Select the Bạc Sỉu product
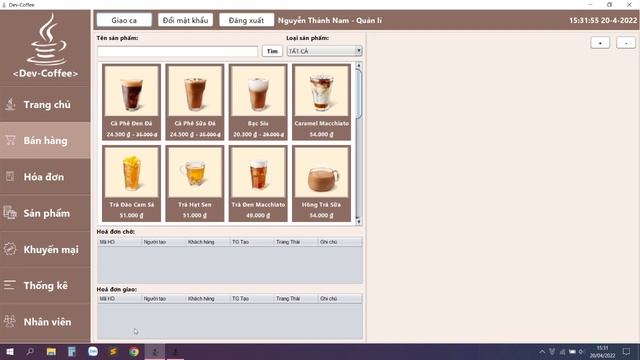 click(258, 102)
